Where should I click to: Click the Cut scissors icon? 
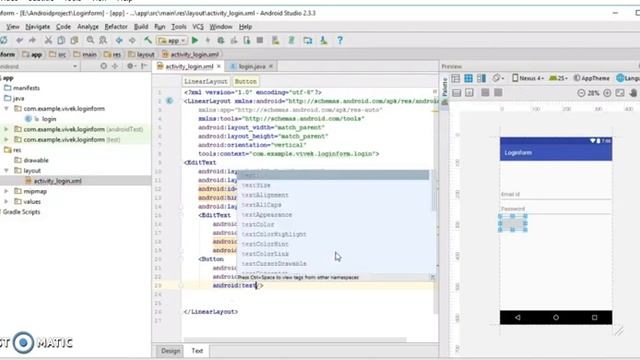[48, 40]
